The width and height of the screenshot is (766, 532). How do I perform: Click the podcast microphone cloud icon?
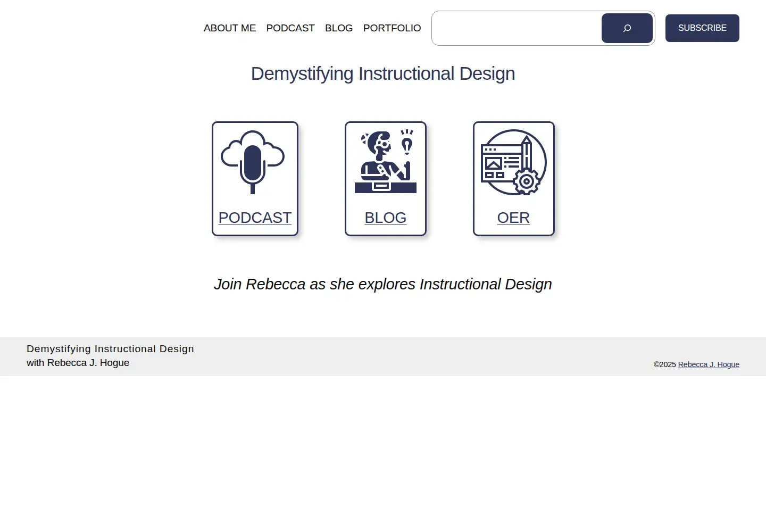[253, 162]
